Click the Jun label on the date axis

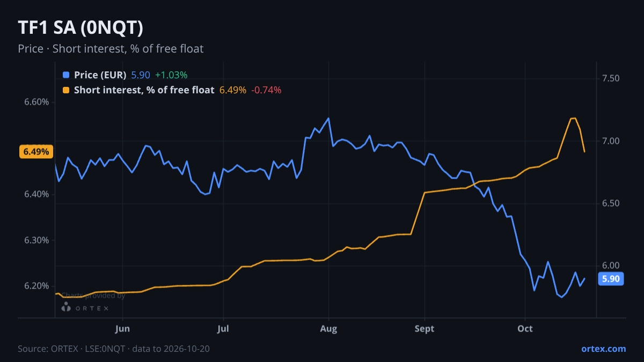(x=123, y=329)
